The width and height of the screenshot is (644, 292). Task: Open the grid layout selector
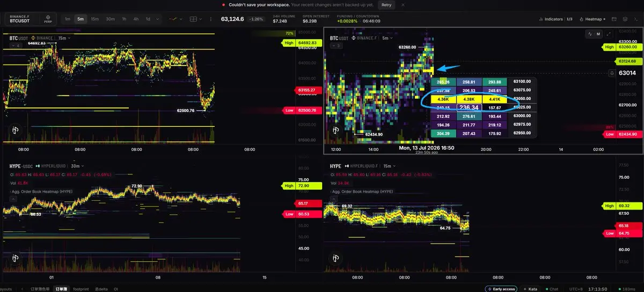tap(196, 19)
